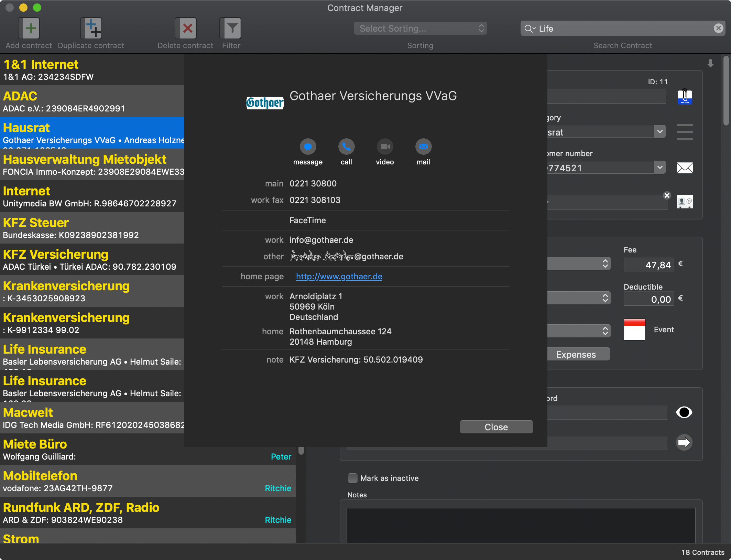
Task: Click the contract list scrollbar thumb
Action: (301, 451)
